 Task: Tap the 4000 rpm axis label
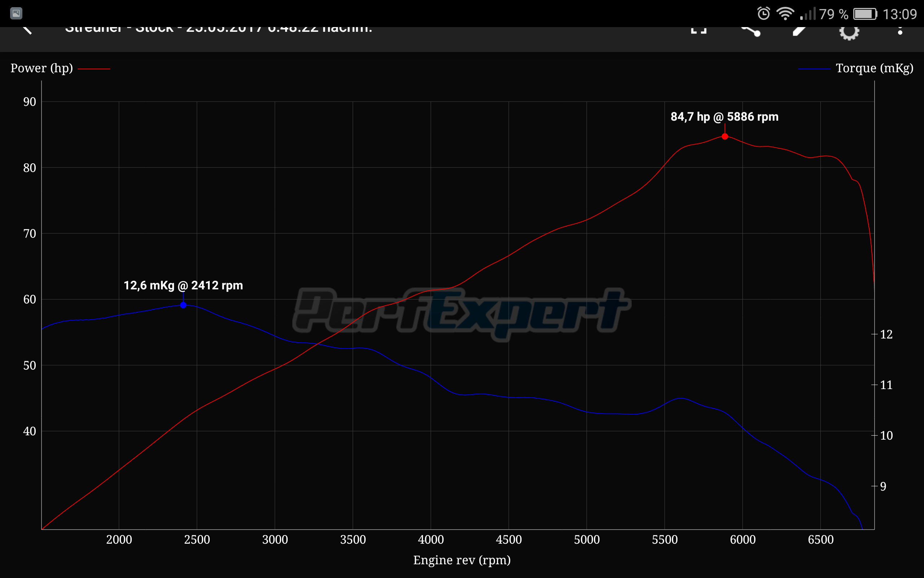click(431, 539)
